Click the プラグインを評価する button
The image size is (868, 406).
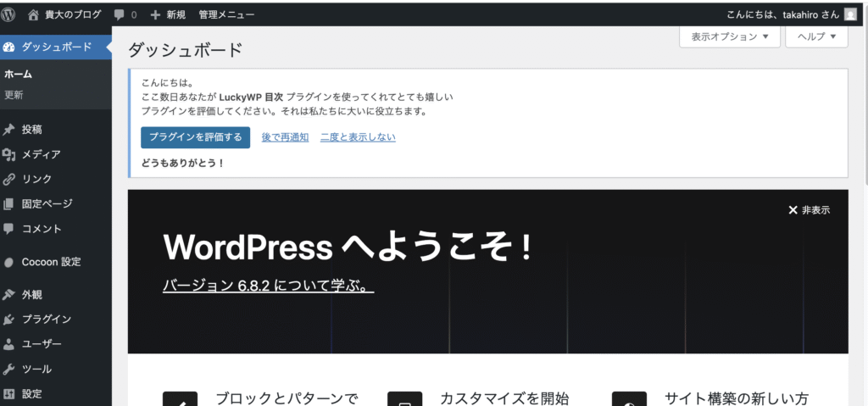(x=196, y=137)
